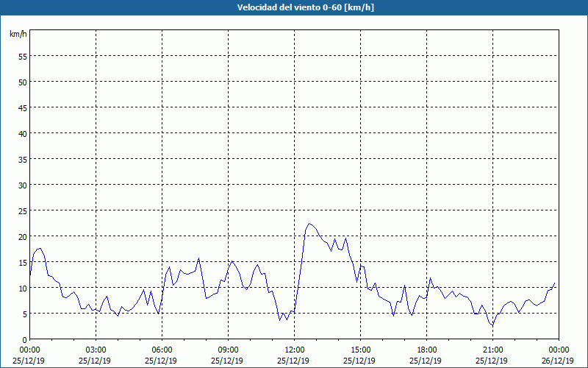Click the 35 value on the y-axis

(23, 159)
